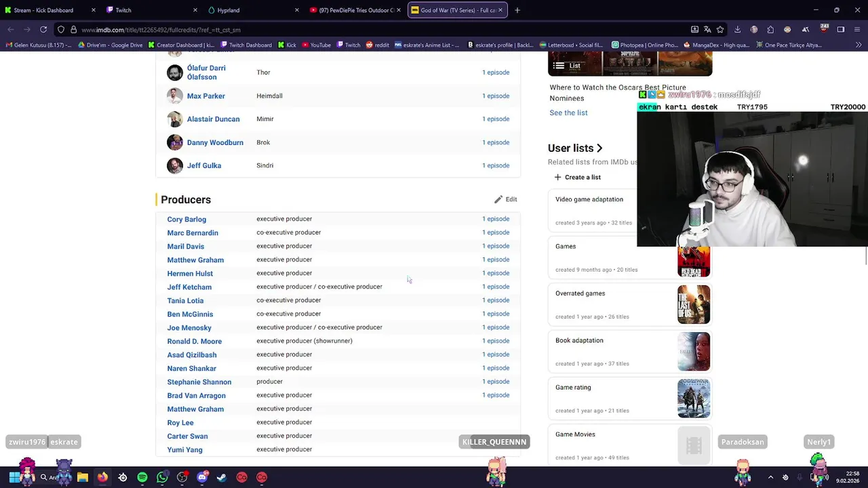Bookmark this page with star icon
868x488 pixels.
click(x=720, y=30)
